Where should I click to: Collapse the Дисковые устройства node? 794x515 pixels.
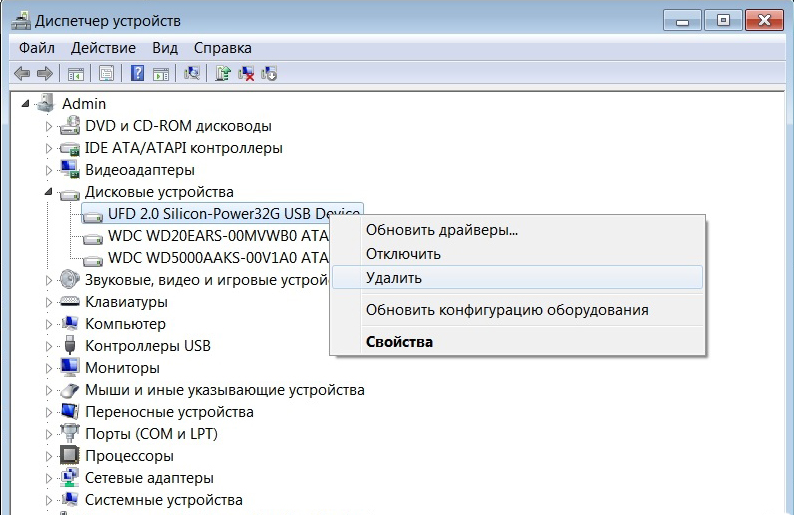tap(49, 191)
